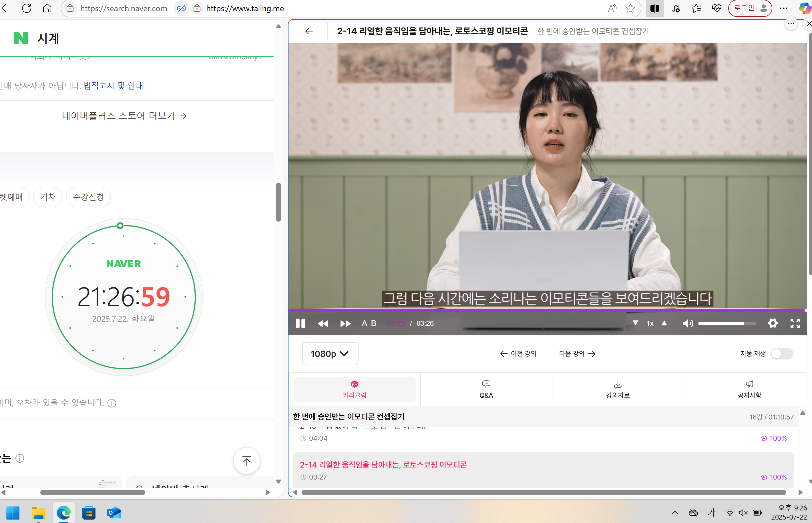Click the scroll-to-top arrow button
Viewport: 812px width, 523px height.
pos(247,461)
